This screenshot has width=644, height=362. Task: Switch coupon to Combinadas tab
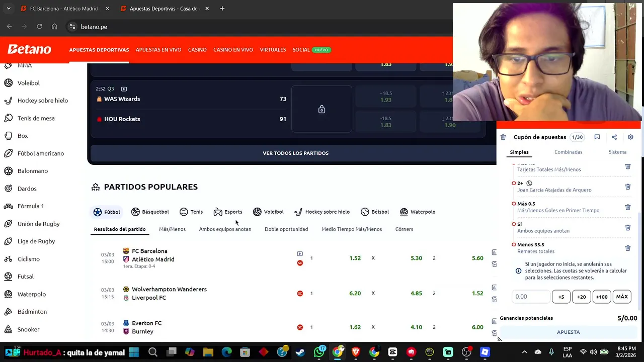(569, 152)
